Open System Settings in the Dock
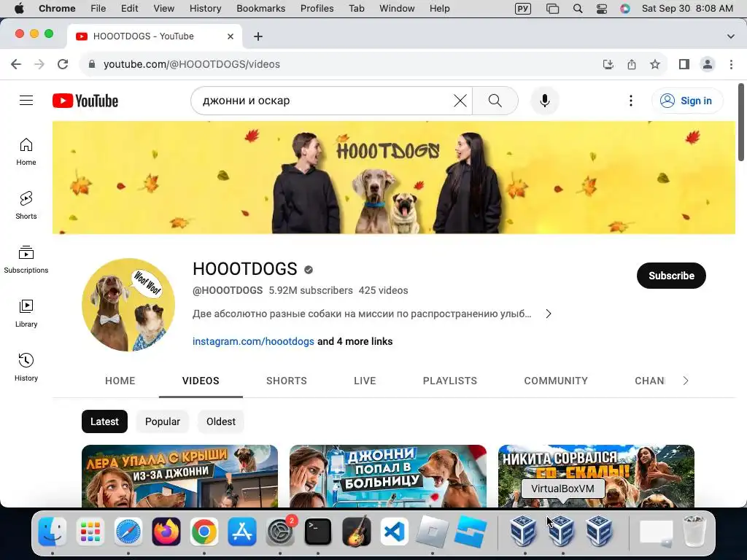 pyautogui.click(x=280, y=532)
